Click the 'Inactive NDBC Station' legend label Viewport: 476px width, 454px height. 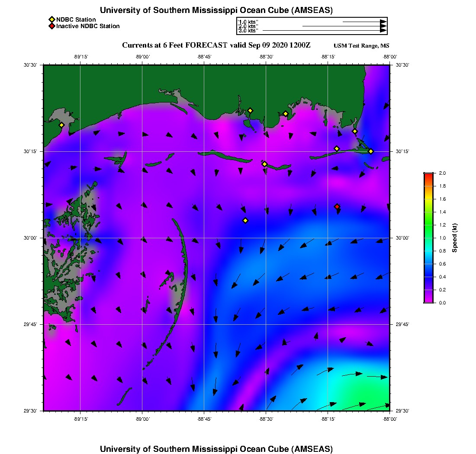[88, 26]
